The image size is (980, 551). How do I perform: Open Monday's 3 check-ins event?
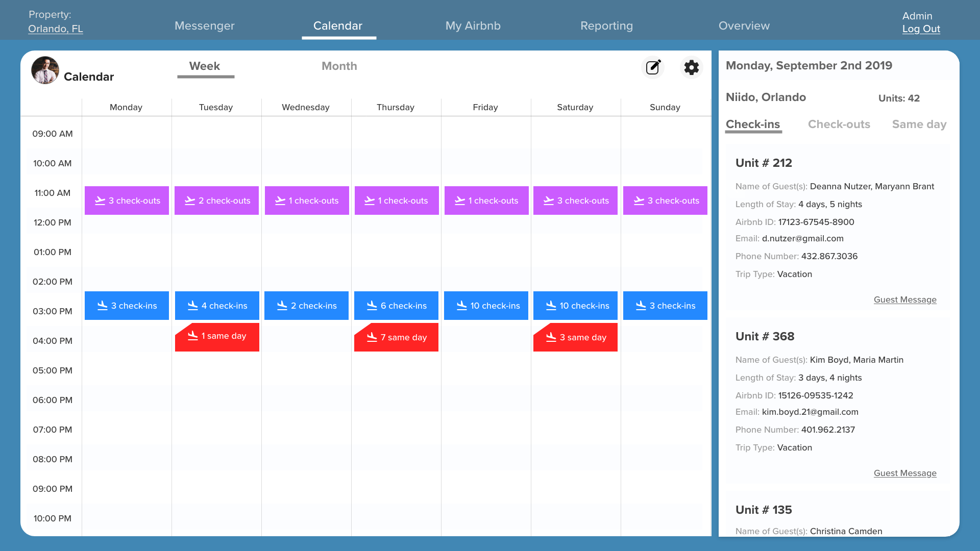[127, 306]
